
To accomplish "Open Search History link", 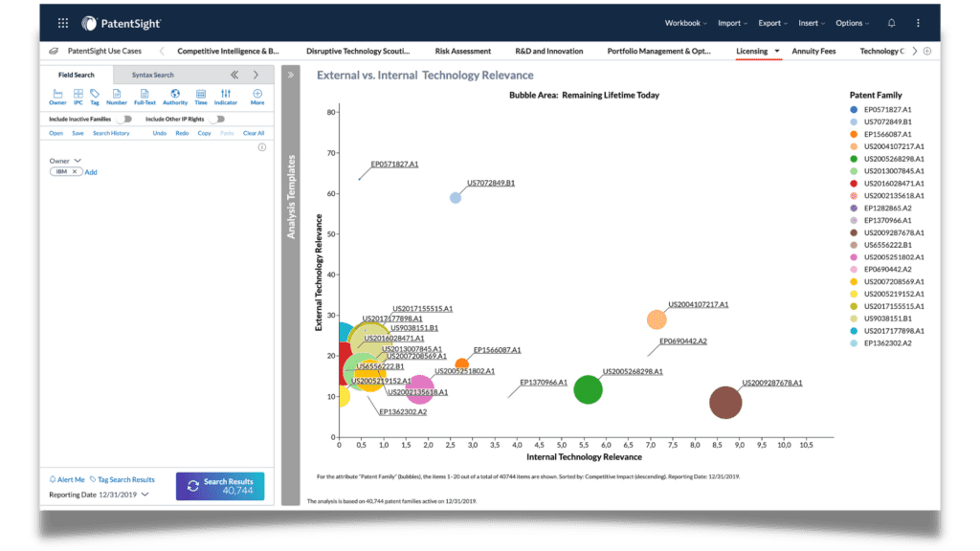I will 112,133.
